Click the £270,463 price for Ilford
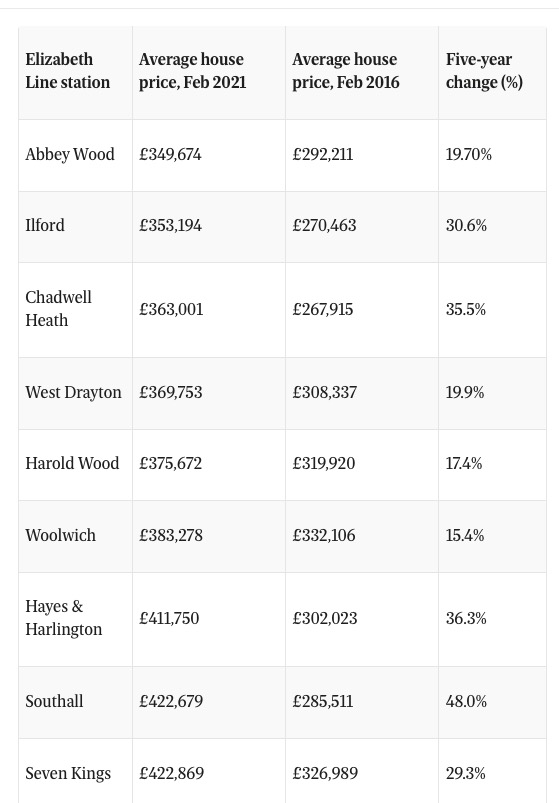 click(324, 225)
